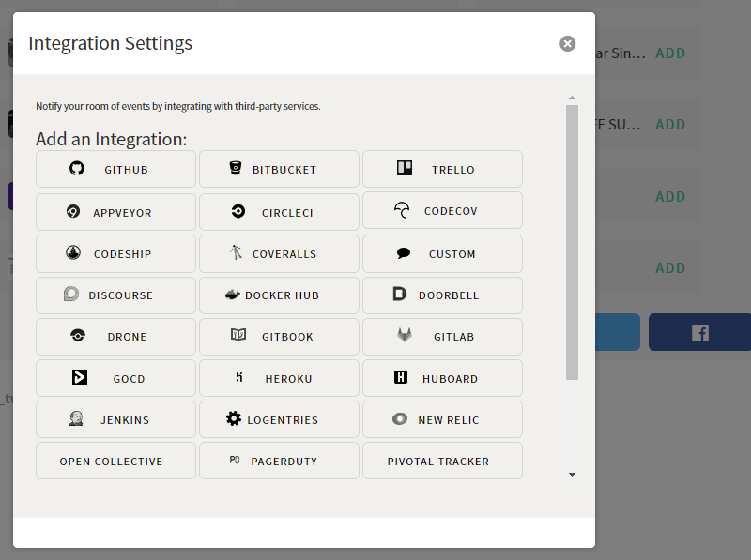
Task: Click the Bitbucket bucket icon
Action: click(x=236, y=169)
